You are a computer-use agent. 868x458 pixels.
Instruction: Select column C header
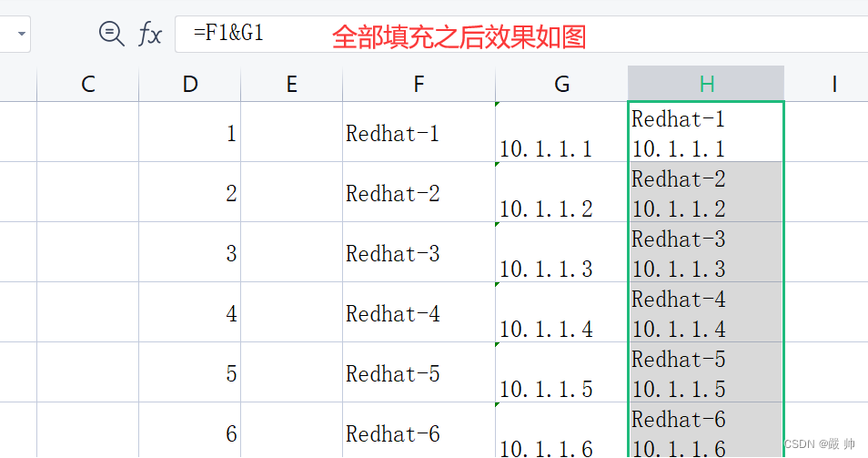[88, 84]
